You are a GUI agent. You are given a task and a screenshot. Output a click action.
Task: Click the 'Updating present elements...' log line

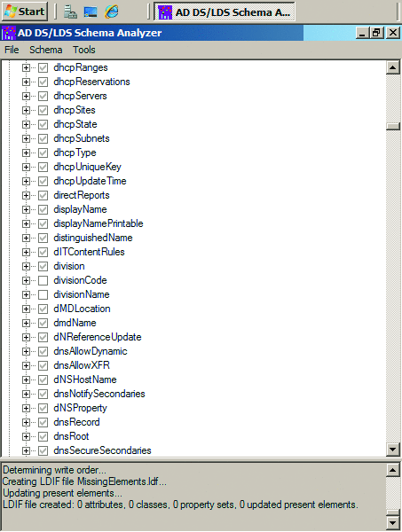click(x=62, y=493)
